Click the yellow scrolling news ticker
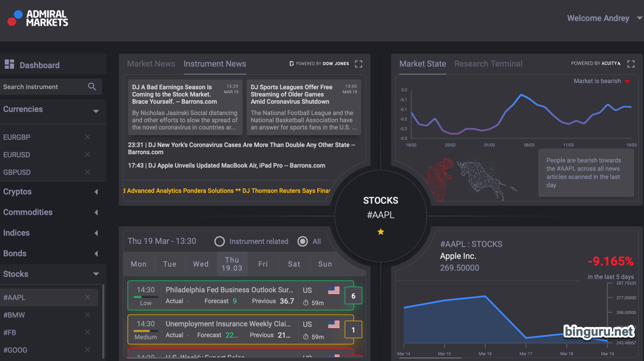 227,191
